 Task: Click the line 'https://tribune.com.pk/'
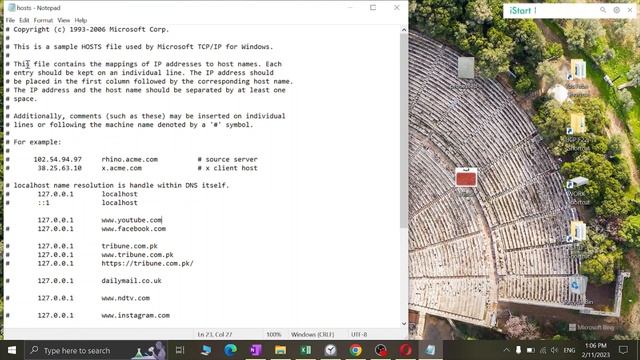(147, 263)
